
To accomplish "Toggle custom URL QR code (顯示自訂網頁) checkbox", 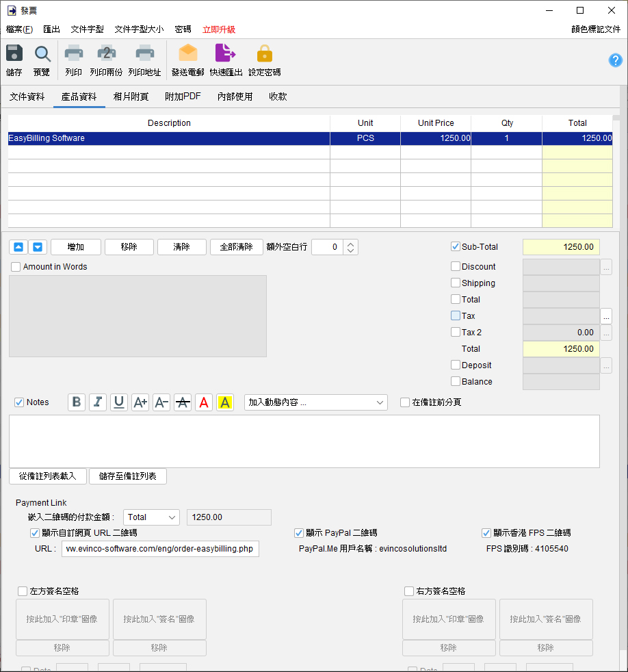I will pos(35,532).
